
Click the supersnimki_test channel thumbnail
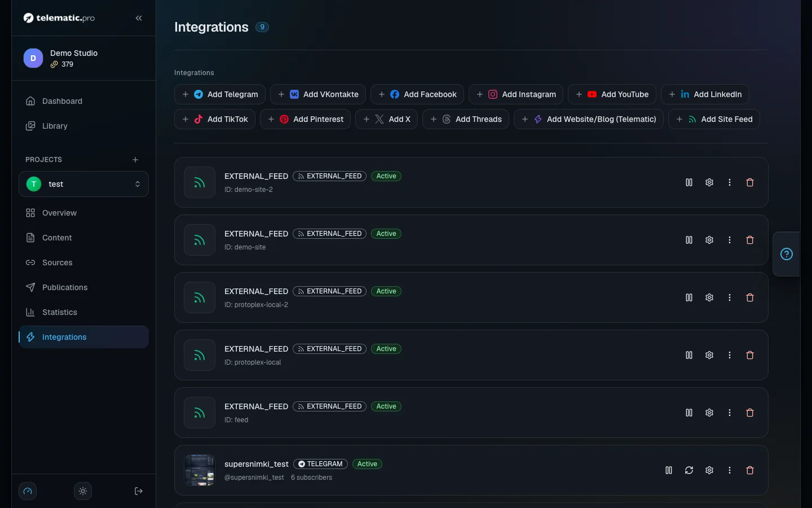click(x=200, y=470)
